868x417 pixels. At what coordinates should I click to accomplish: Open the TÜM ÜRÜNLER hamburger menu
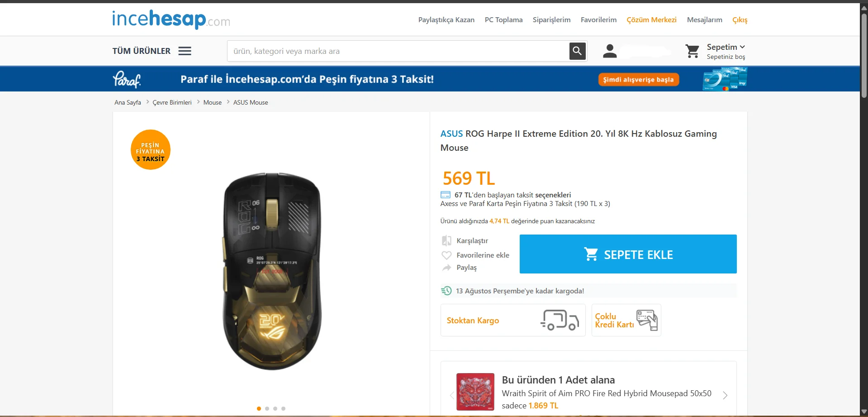(x=185, y=51)
